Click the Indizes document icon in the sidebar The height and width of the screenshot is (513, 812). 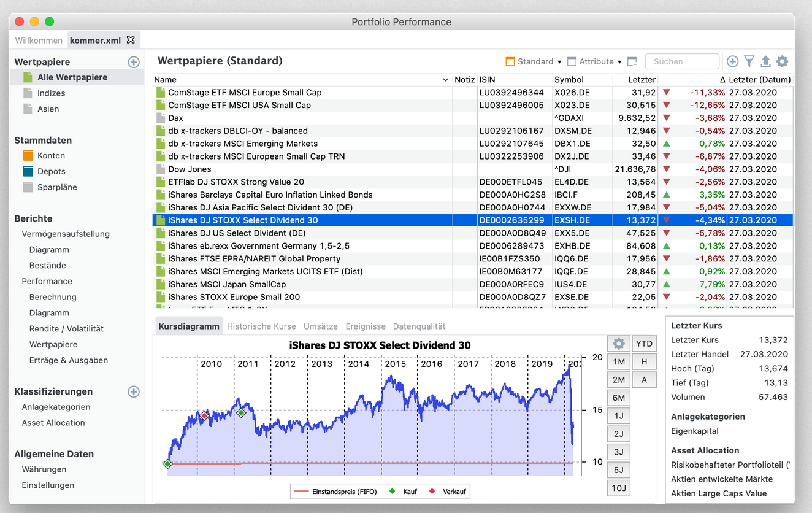tap(28, 93)
